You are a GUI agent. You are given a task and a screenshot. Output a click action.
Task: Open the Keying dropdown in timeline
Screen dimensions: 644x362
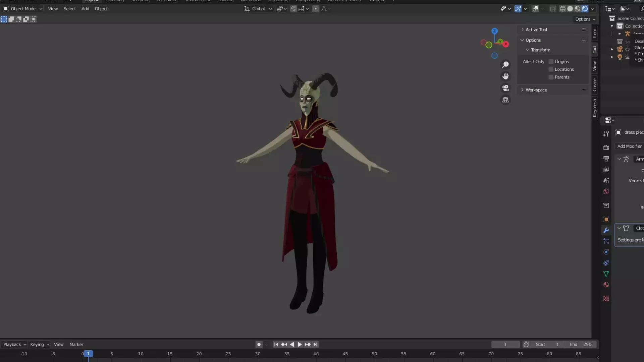point(40,344)
